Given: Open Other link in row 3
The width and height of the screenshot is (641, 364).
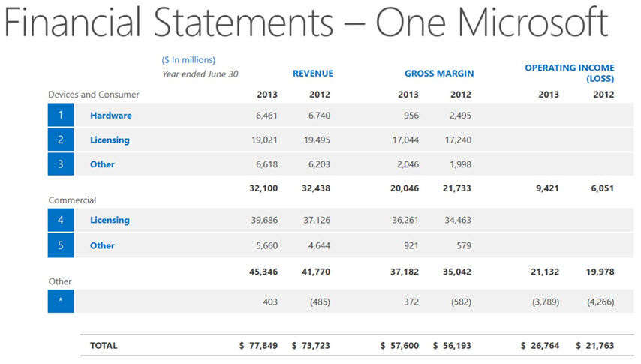Looking at the screenshot, I should click(102, 164).
